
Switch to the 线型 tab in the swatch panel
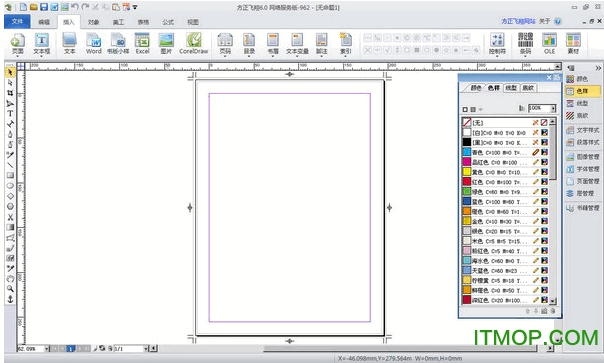coord(511,88)
